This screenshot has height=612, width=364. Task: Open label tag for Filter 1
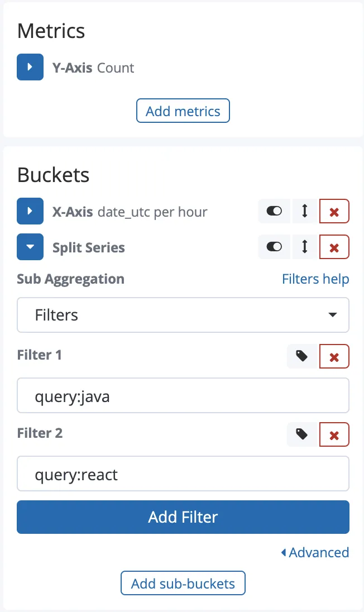coord(302,357)
